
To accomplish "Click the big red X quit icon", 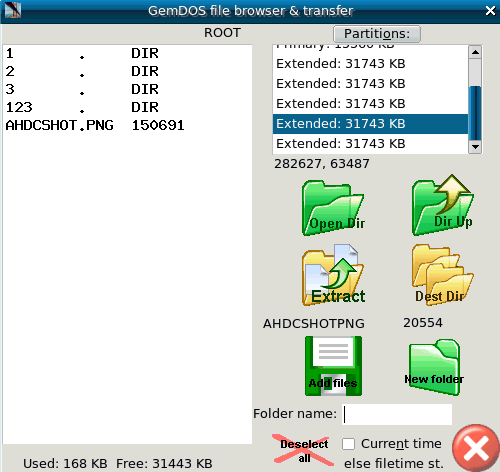I will tap(476, 448).
